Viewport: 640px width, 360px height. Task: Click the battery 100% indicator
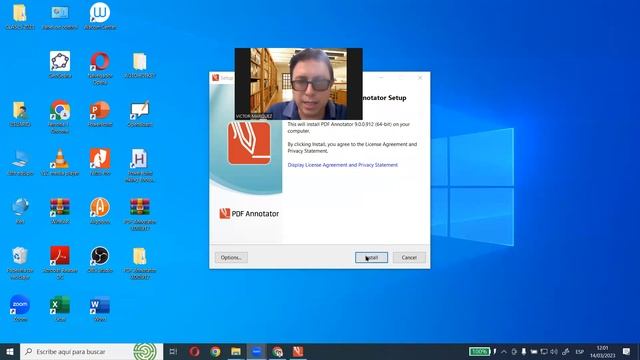click(479, 351)
